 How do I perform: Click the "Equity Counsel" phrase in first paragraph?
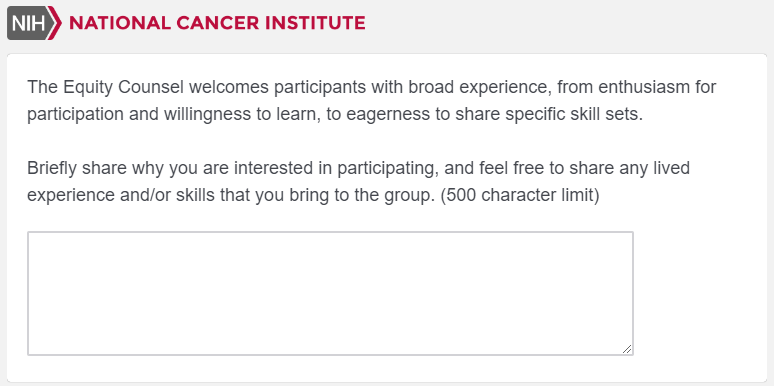coord(123,87)
